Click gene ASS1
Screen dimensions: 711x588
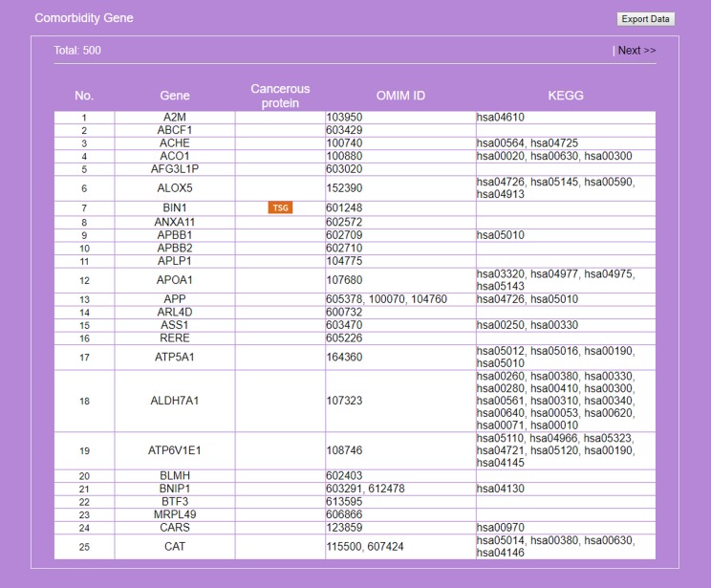pos(175,325)
